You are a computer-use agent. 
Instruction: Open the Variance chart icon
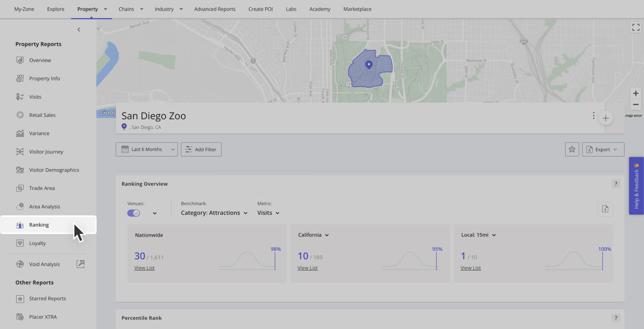point(20,133)
